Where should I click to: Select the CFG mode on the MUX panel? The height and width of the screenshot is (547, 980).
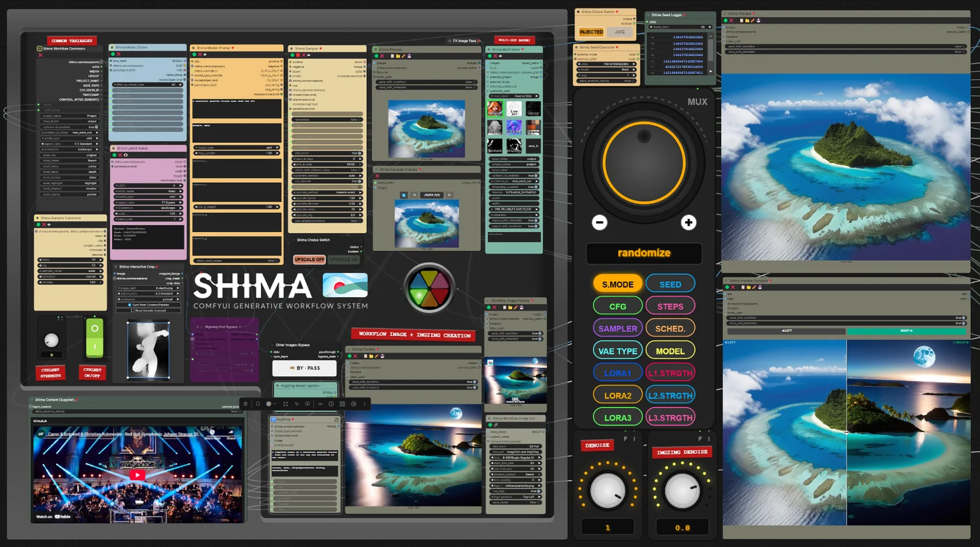tap(618, 307)
